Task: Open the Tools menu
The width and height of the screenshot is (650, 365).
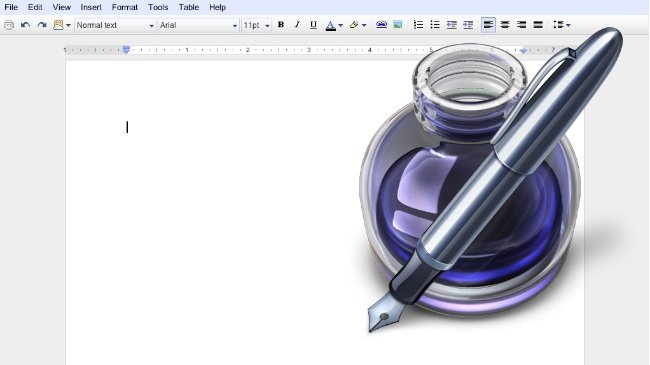Action: pyautogui.click(x=158, y=7)
